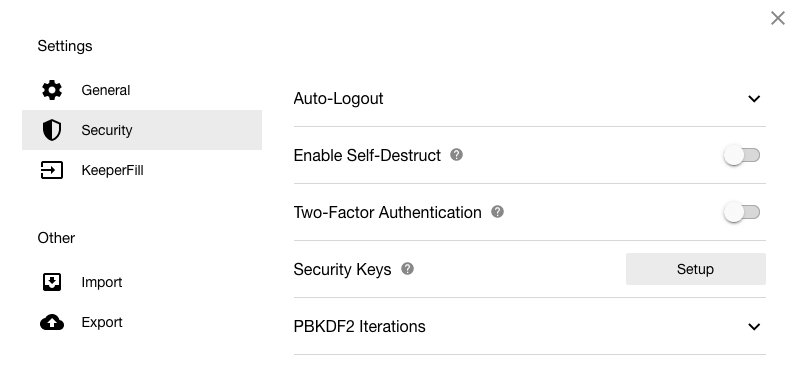Click the Export cloud upload icon
Image resolution: width=797 pixels, height=378 pixels.
tap(52, 322)
